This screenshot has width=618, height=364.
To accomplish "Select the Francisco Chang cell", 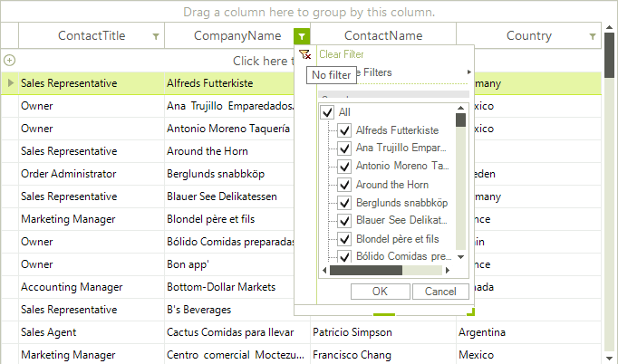I will coord(383,355).
